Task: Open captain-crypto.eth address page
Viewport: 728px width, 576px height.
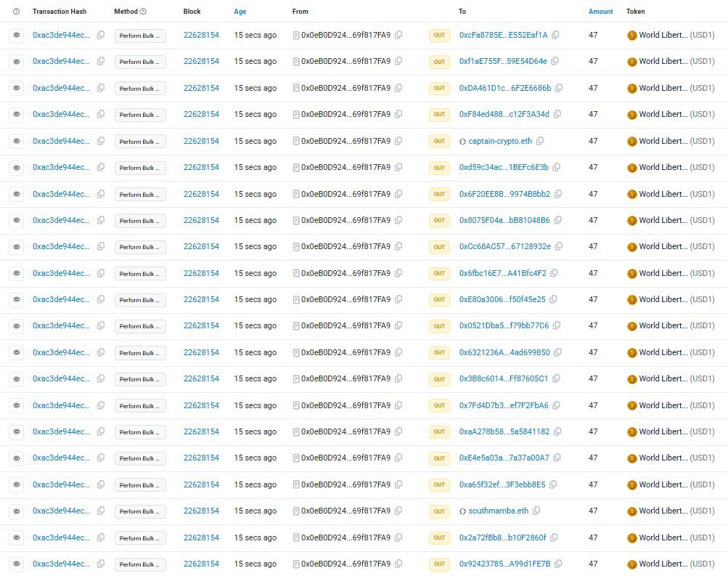Action: point(500,141)
